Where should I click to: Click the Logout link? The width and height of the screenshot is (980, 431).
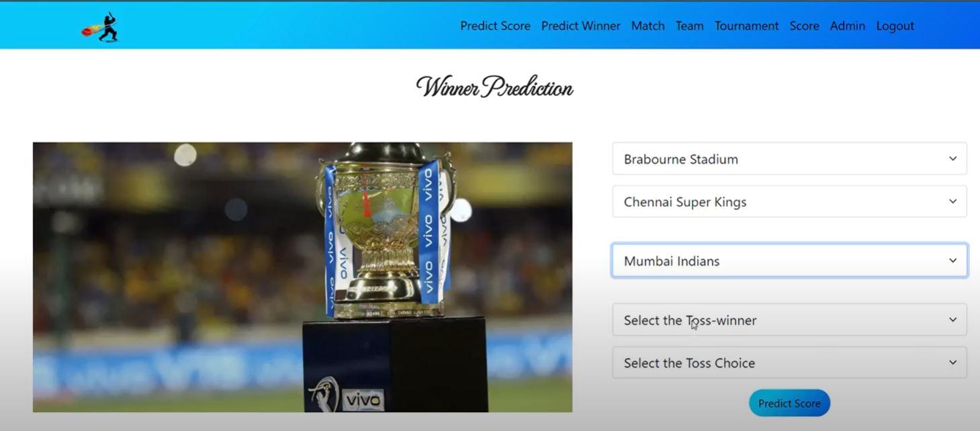tap(895, 26)
